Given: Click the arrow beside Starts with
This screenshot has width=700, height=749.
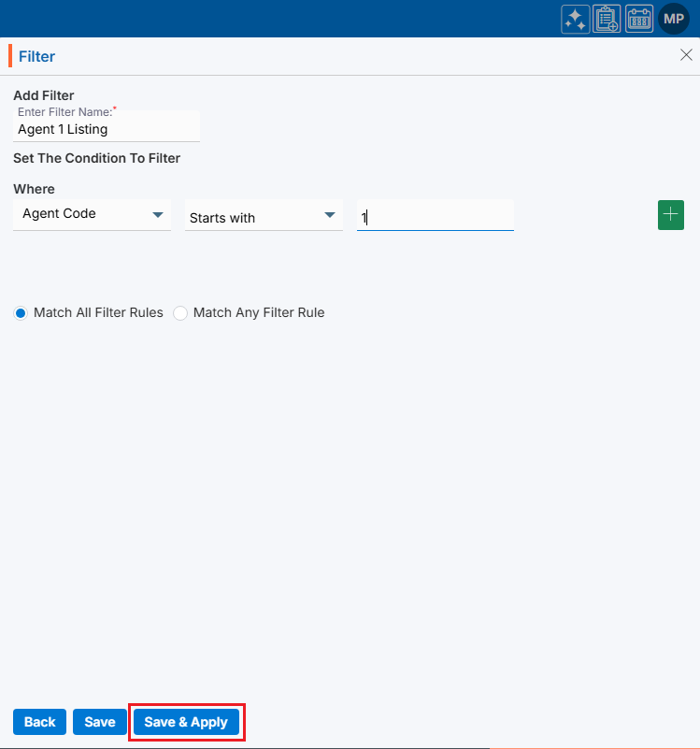Looking at the screenshot, I should coord(330,215).
